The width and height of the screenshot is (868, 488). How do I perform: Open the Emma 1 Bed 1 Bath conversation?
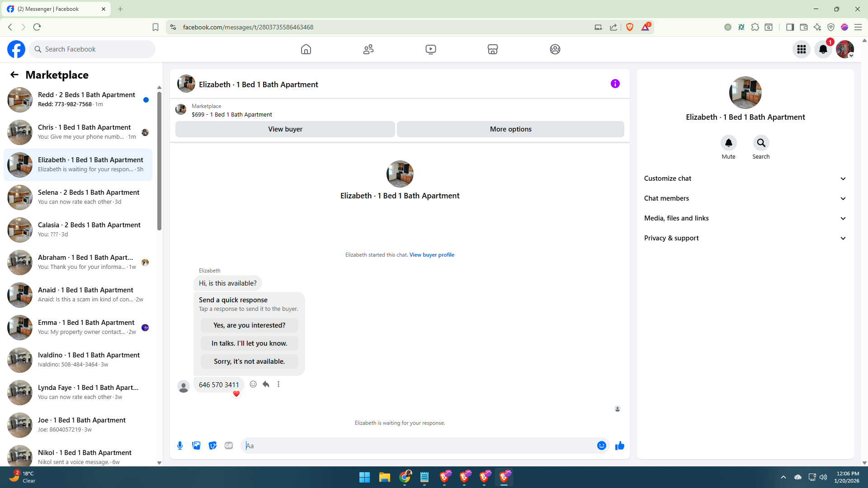tap(78, 327)
